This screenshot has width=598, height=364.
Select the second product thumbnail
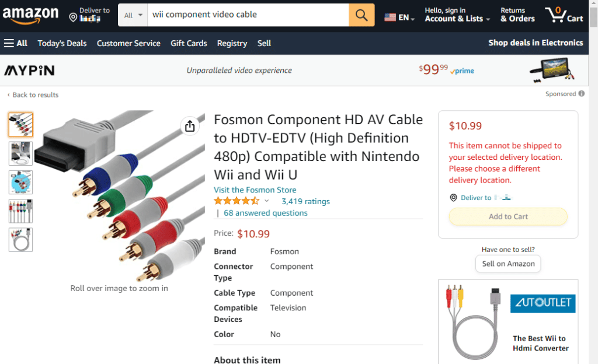click(x=20, y=153)
